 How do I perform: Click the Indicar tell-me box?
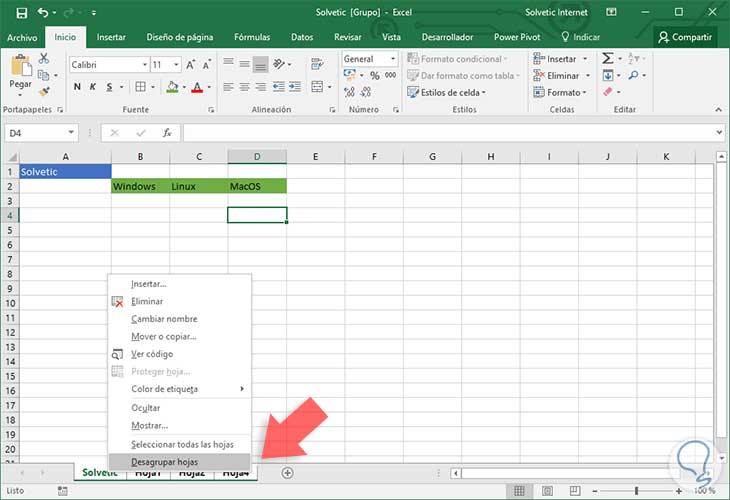pos(581,37)
